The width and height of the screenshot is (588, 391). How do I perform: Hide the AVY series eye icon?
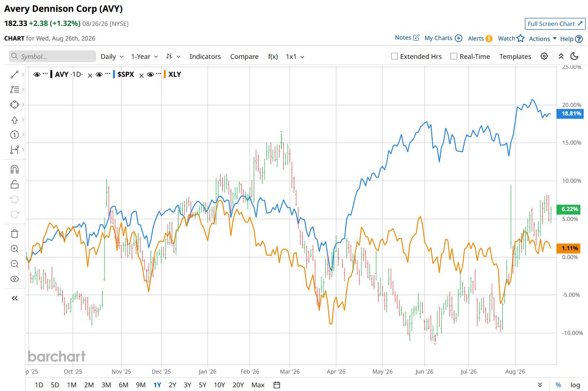point(37,74)
